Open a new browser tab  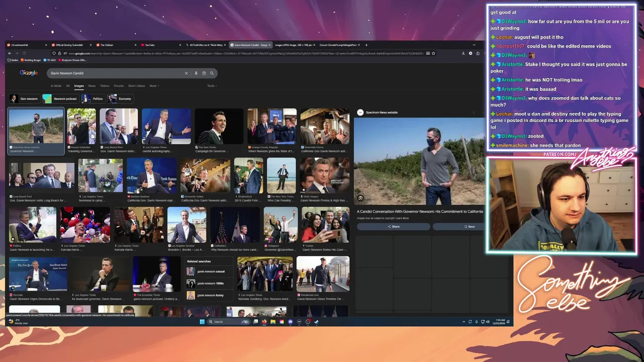[366, 45]
